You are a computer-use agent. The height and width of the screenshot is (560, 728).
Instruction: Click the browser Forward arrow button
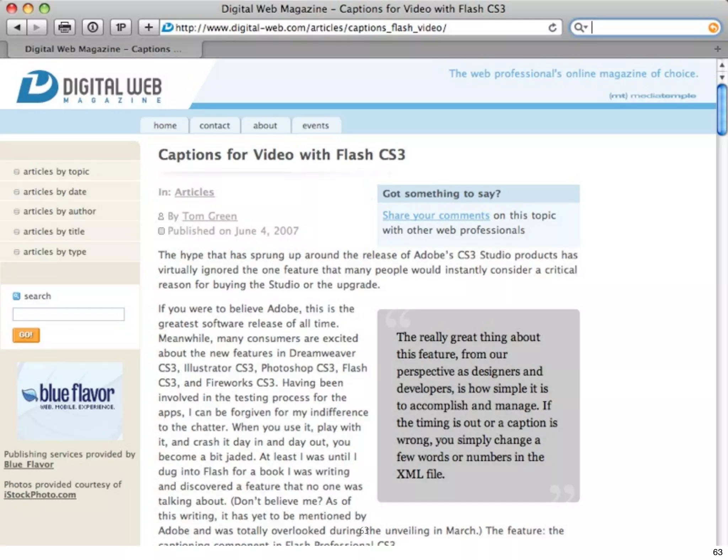[x=37, y=27]
